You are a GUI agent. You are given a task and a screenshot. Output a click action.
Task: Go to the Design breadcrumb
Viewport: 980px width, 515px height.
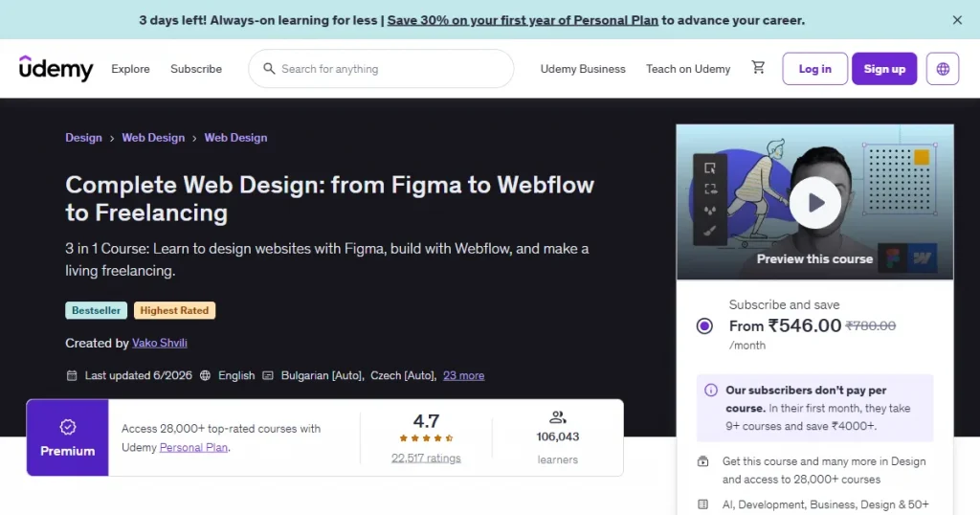point(84,138)
